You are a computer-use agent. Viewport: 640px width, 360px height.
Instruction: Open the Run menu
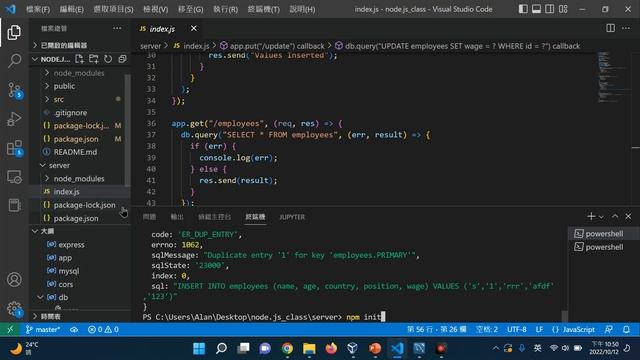pyautogui.click(x=225, y=9)
